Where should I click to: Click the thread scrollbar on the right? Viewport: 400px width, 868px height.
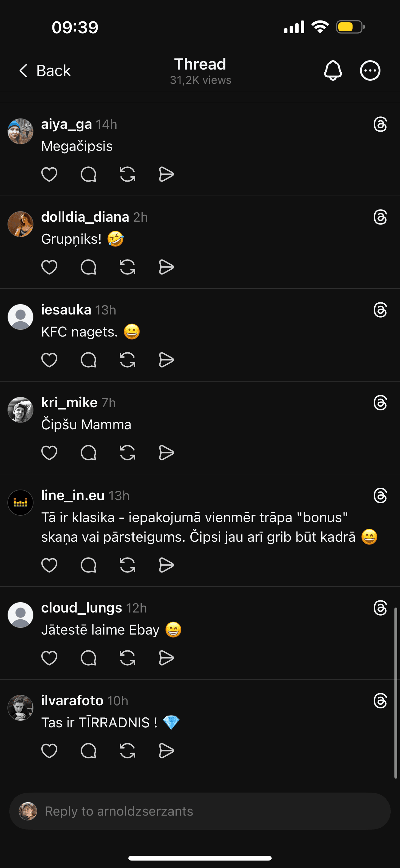coord(396,693)
